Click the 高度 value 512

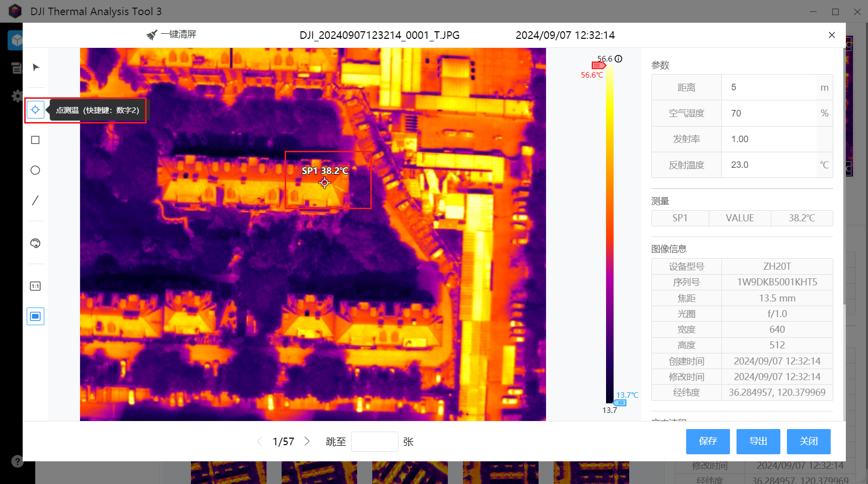(777, 345)
